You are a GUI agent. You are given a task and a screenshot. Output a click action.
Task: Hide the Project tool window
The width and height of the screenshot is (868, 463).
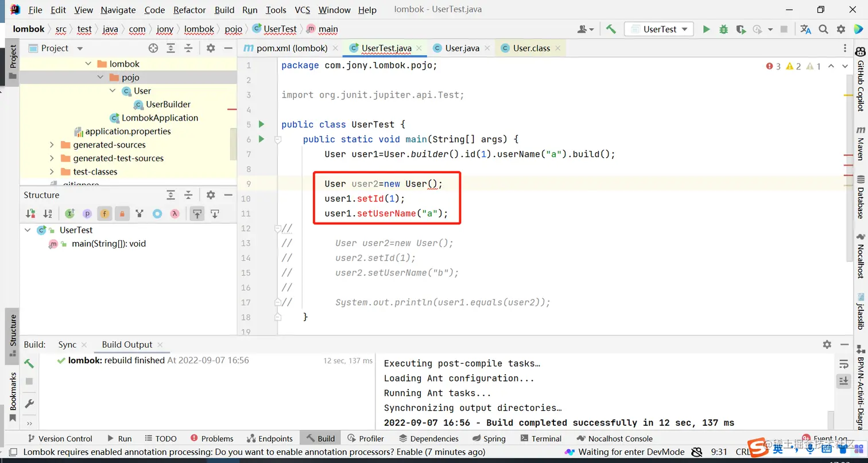pyautogui.click(x=228, y=48)
